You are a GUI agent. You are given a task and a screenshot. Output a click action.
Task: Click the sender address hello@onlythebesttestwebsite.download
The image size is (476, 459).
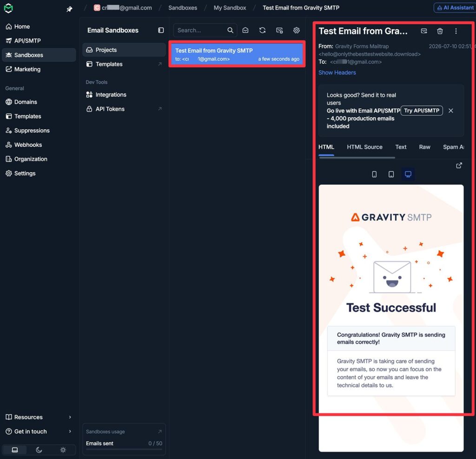point(370,54)
